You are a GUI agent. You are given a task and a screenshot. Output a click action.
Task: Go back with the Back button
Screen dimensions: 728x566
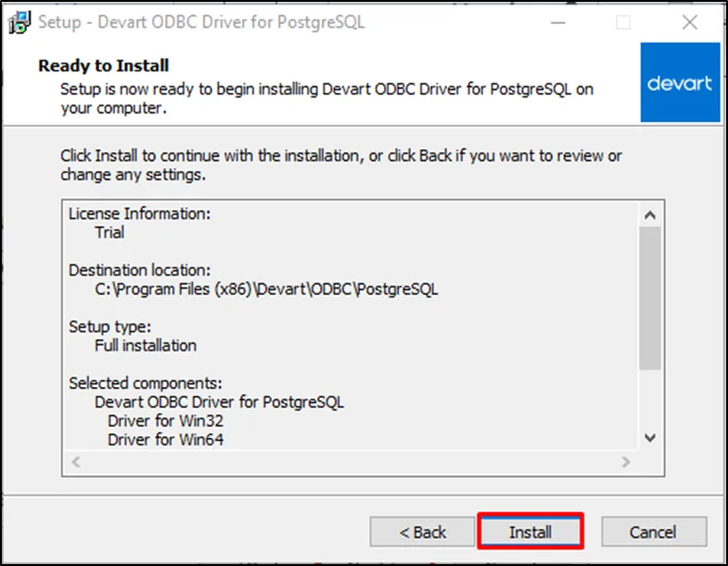pos(422,532)
